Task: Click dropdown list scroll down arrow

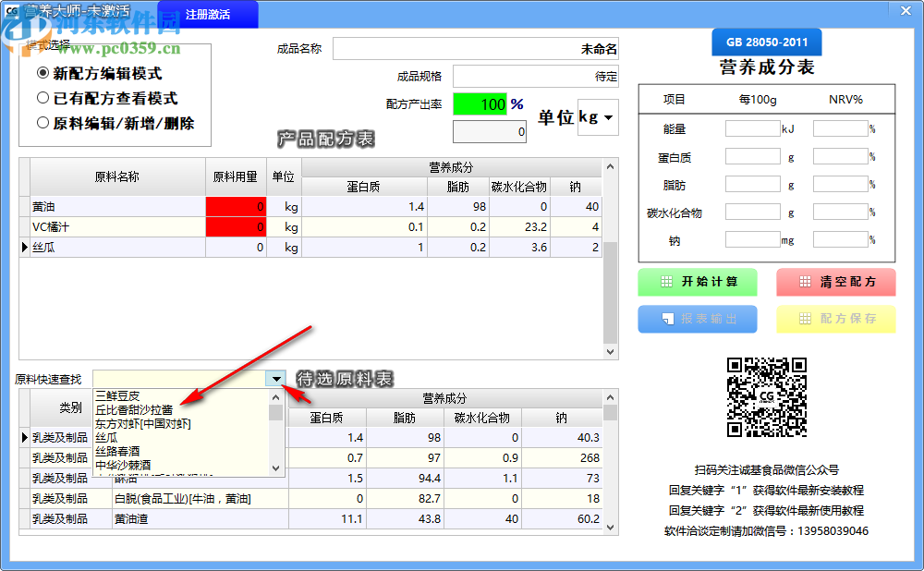Action: point(275,468)
